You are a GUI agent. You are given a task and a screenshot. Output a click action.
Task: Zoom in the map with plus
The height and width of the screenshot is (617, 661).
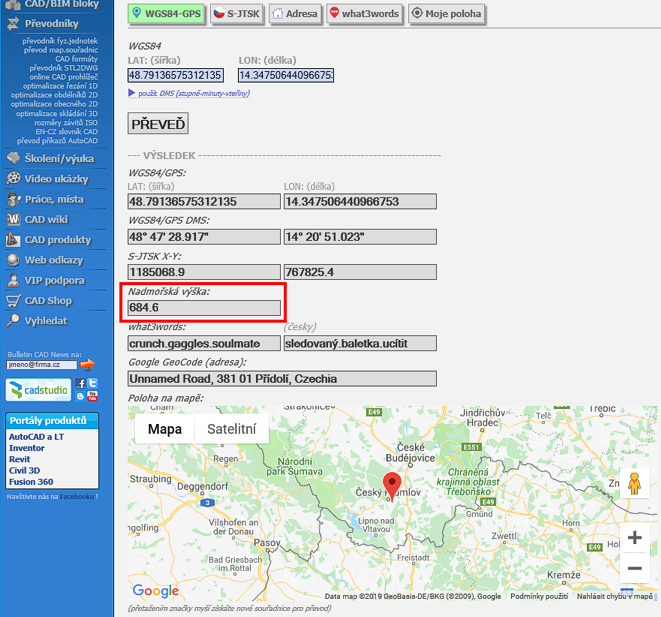(x=634, y=537)
